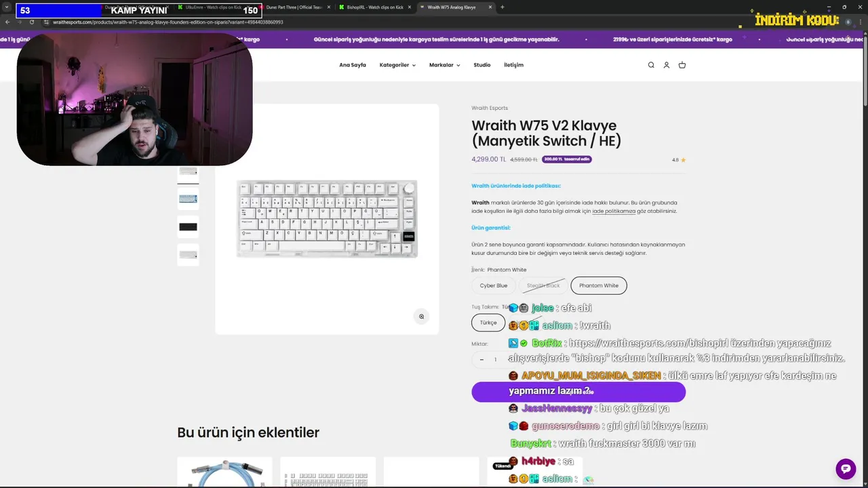Open the purple live chat bubble
This screenshot has height=488, width=868.
[846, 468]
